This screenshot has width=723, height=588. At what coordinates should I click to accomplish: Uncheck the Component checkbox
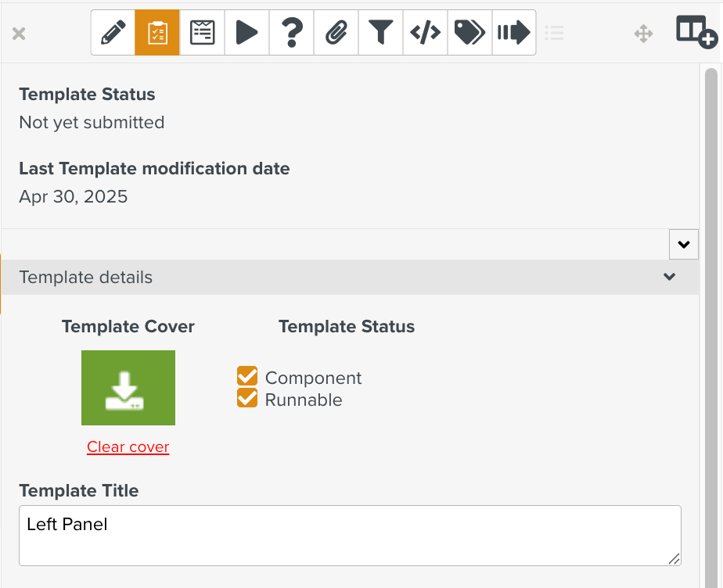coord(247,377)
